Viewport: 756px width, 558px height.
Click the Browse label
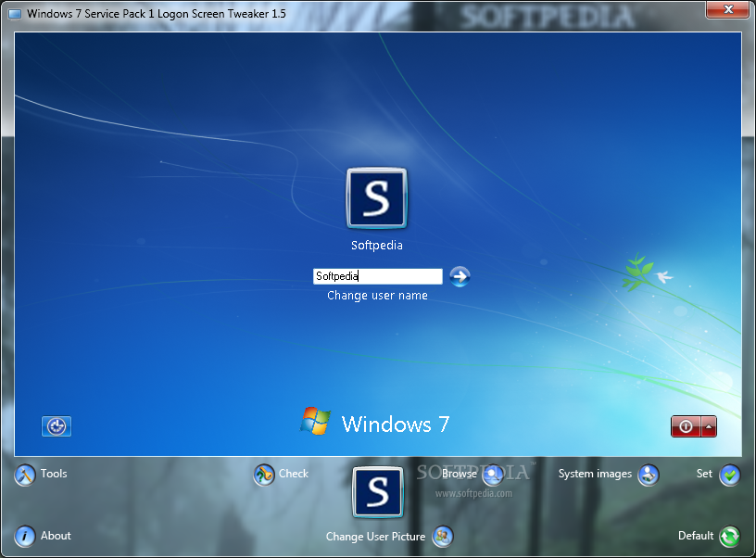tap(460, 474)
